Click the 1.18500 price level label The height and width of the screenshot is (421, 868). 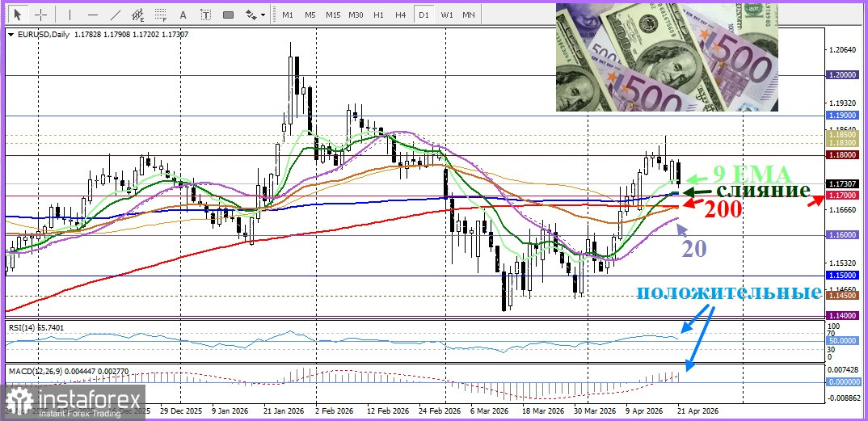[843, 134]
